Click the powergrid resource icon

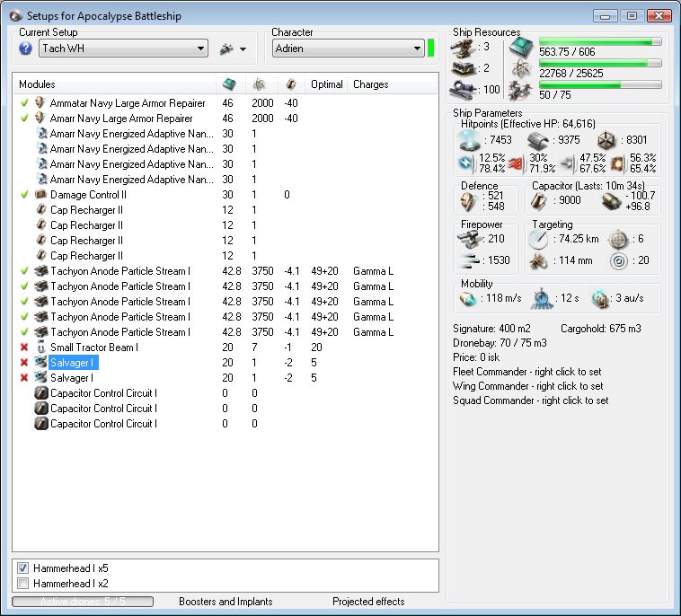tap(521, 68)
